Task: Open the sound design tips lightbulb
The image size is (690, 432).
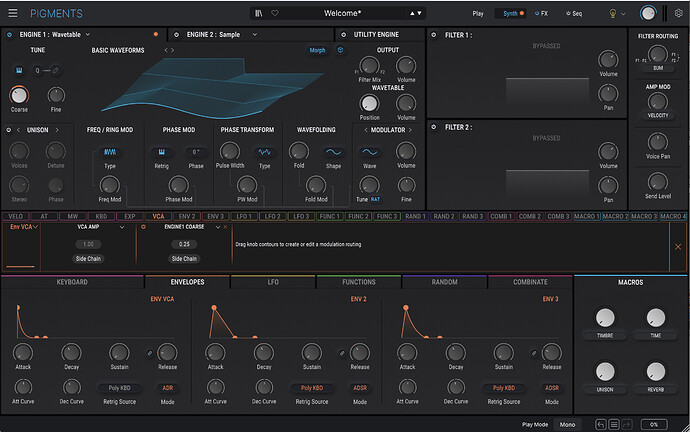Action: click(612, 14)
